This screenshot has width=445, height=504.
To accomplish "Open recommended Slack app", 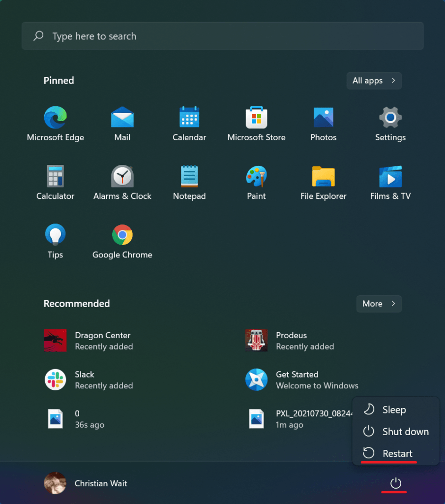I will 89,380.
